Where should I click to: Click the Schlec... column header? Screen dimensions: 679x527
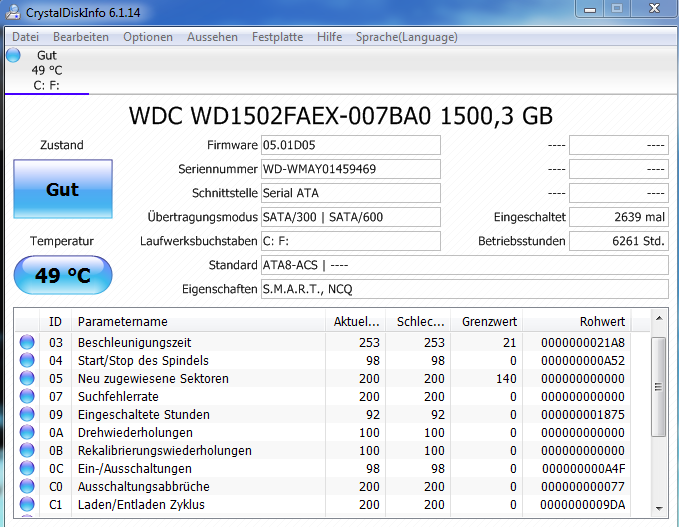[418, 321]
